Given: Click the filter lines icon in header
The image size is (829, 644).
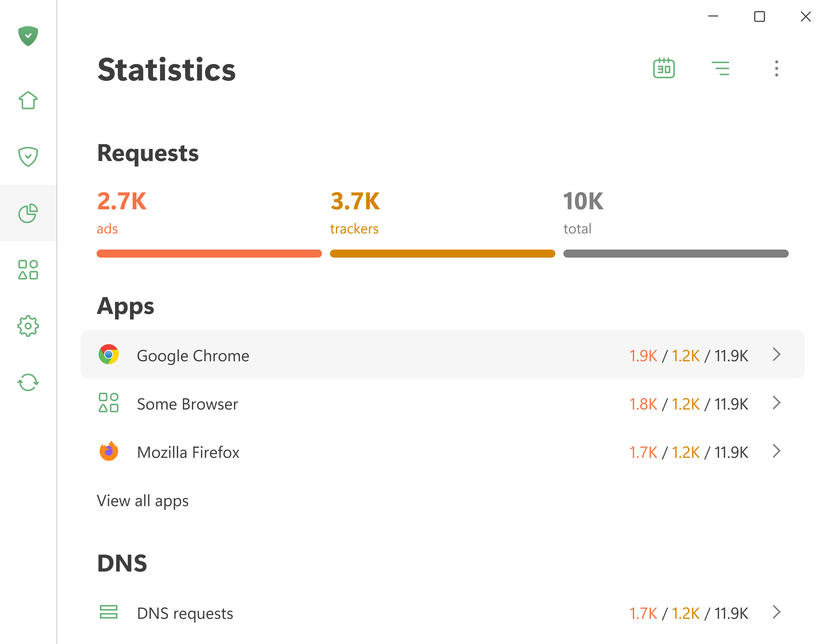Looking at the screenshot, I should pos(720,68).
